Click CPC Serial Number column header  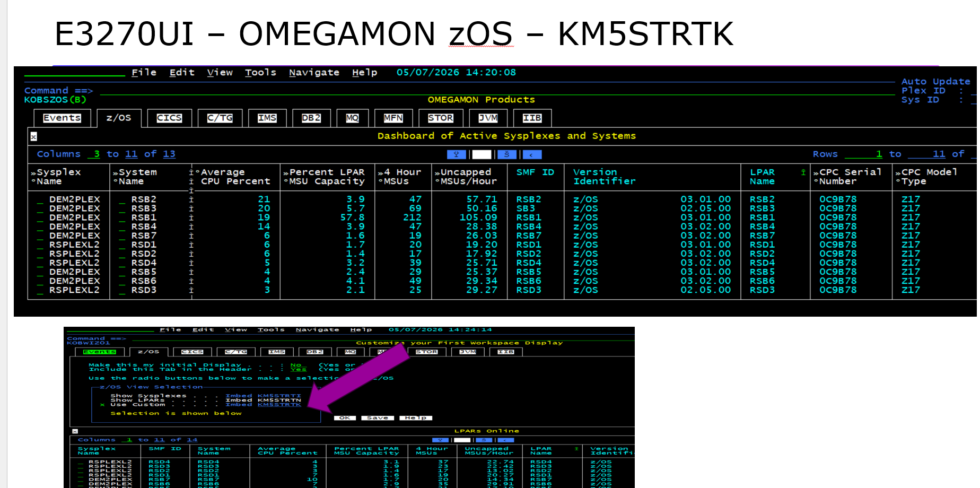point(847,177)
